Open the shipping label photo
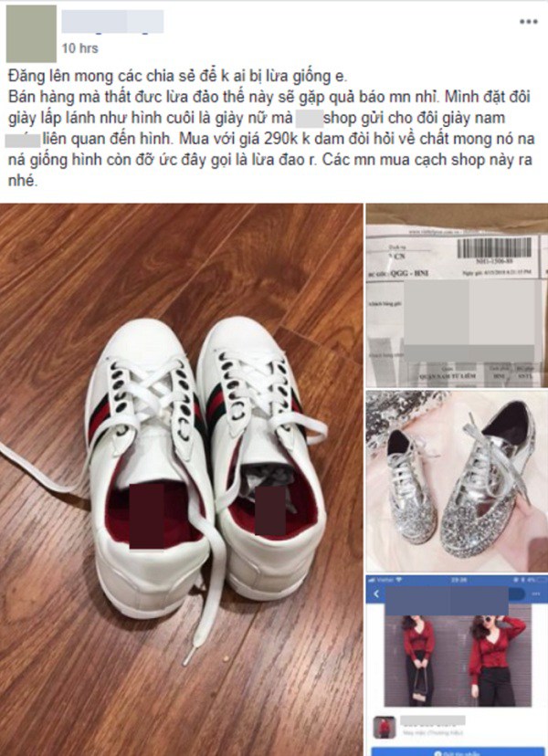The height and width of the screenshot is (756, 548). tap(457, 295)
